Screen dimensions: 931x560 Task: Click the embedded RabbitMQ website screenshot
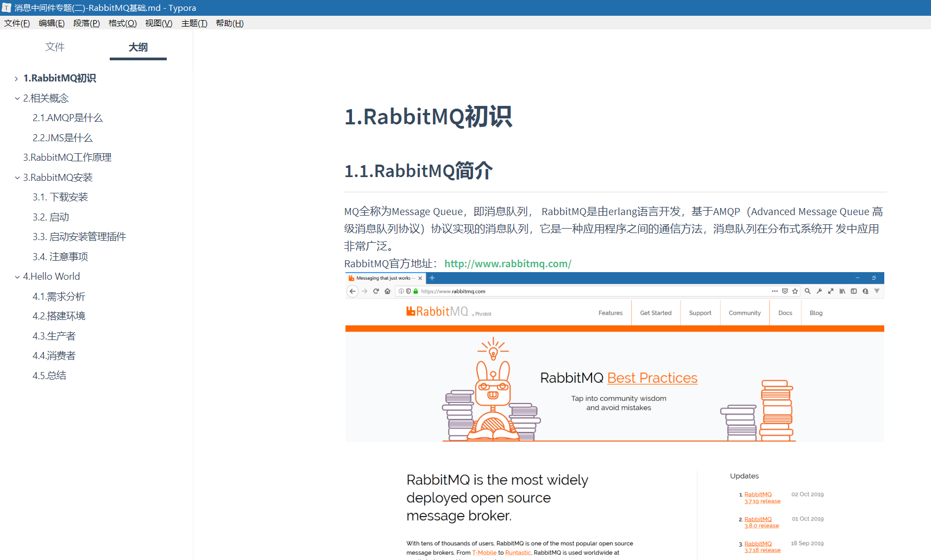pos(614,416)
